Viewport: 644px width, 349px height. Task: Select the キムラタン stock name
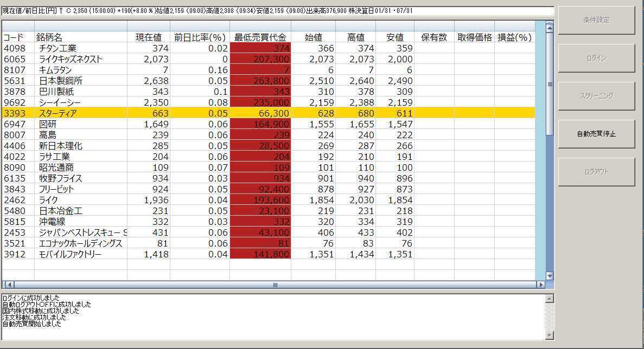coord(55,70)
